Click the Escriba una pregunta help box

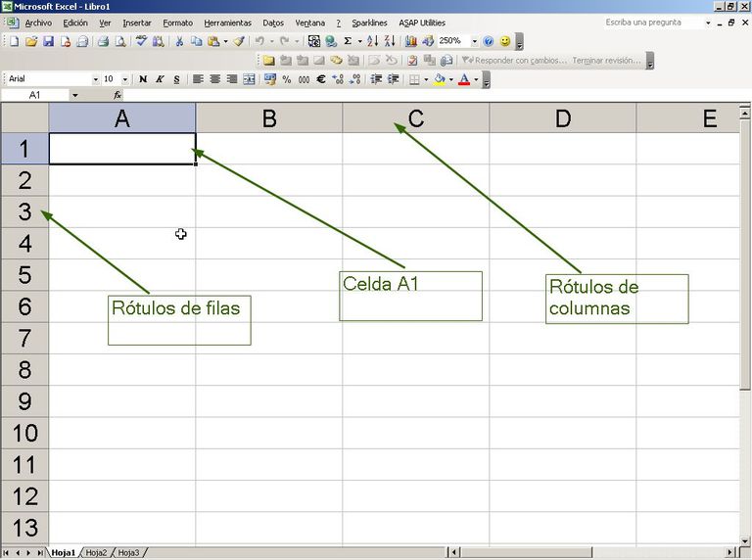pyautogui.click(x=653, y=23)
